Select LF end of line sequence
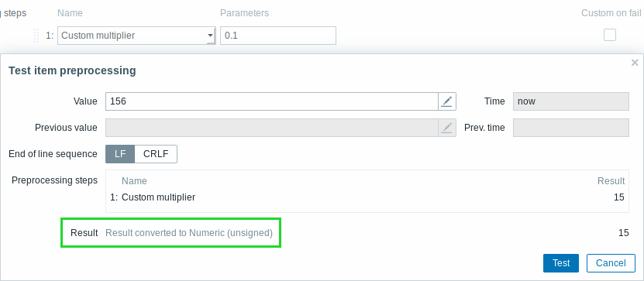The width and height of the screenshot is (644, 281). [x=120, y=154]
